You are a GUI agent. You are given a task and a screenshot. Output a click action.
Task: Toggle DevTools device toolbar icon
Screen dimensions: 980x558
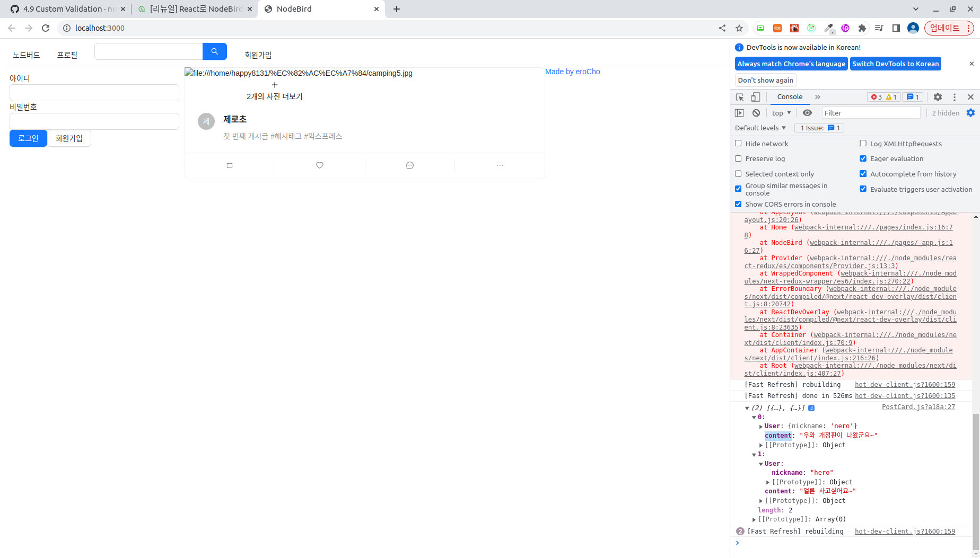756,97
